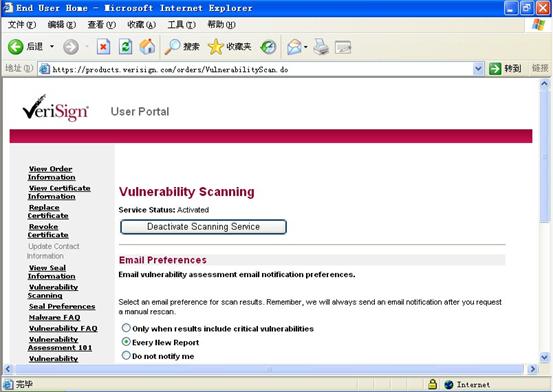
Task: Open the Vulnerability Assessment 101 link
Action: pos(60,343)
